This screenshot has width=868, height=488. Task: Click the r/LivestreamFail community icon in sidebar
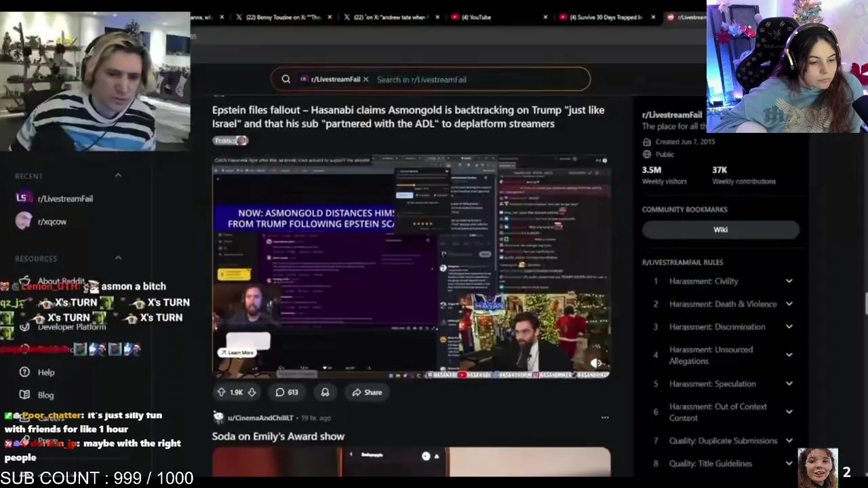[23, 198]
